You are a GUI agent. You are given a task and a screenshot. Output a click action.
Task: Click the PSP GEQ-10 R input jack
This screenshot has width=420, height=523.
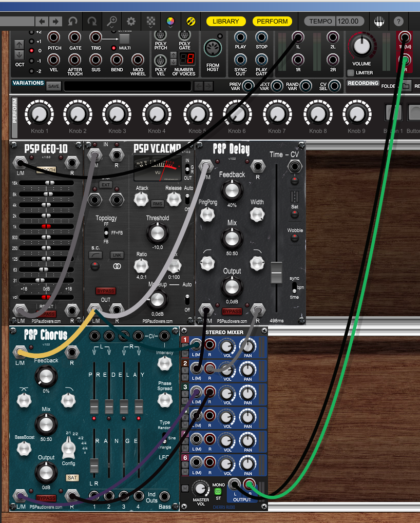click(x=72, y=163)
